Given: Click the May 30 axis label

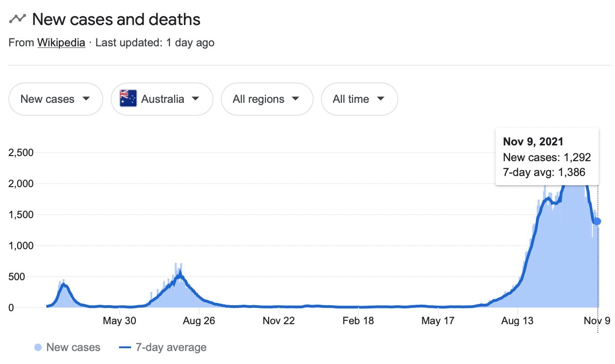Looking at the screenshot, I should [x=119, y=321].
